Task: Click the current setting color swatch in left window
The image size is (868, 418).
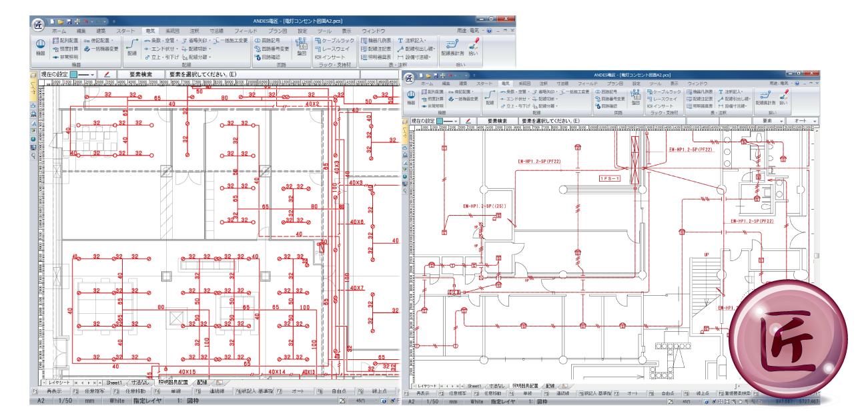Action: (73, 74)
